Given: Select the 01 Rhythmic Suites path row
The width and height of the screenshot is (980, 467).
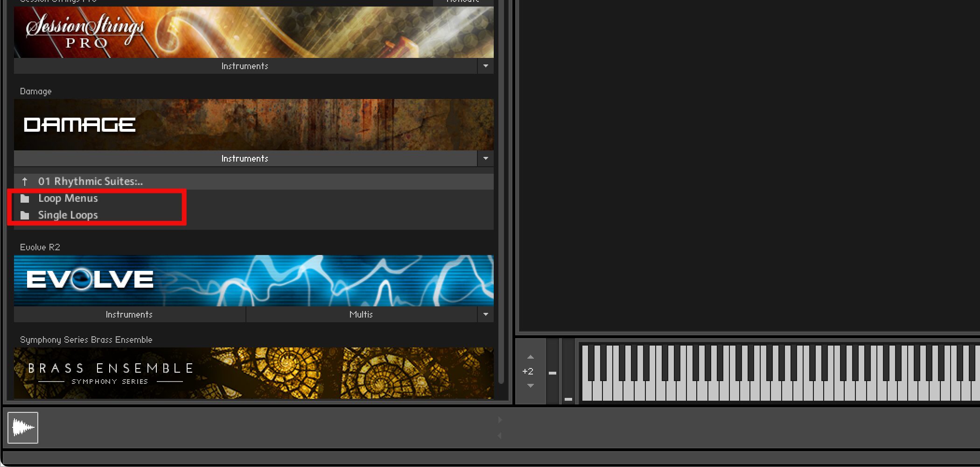Looking at the screenshot, I should (x=253, y=182).
